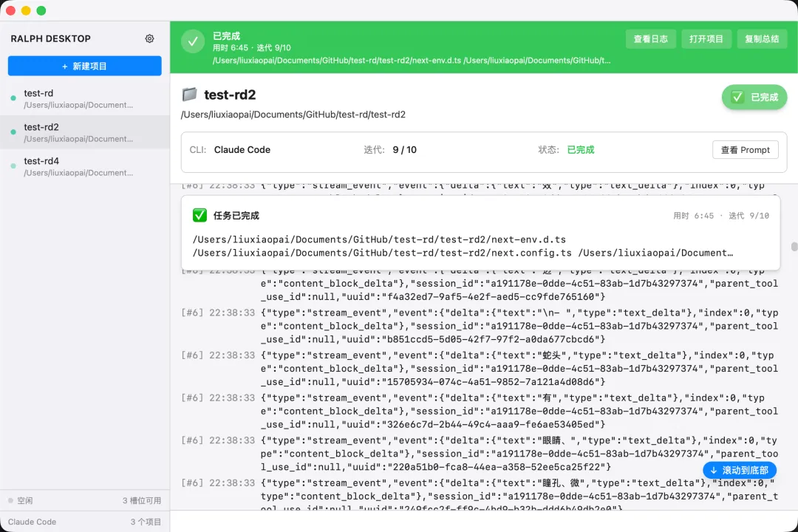Click the project path under test-rd2 title
Screen dimensions: 798x532
tap(293, 115)
